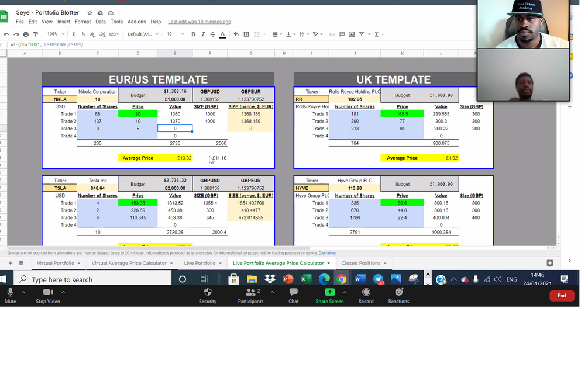Undo the last spreadsheet action
Screen dimensions: 588x367
(x=6, y=34)
